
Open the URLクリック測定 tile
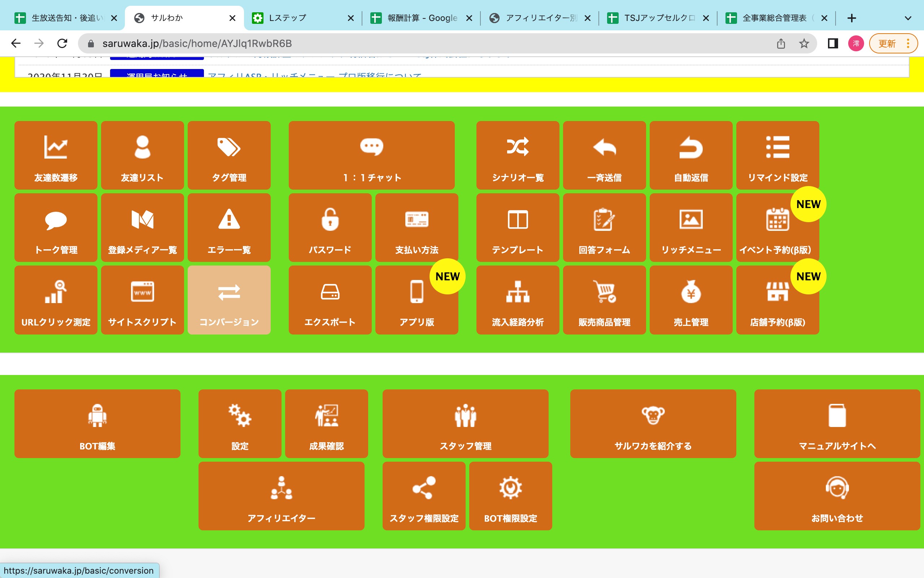tap(56, 300)
